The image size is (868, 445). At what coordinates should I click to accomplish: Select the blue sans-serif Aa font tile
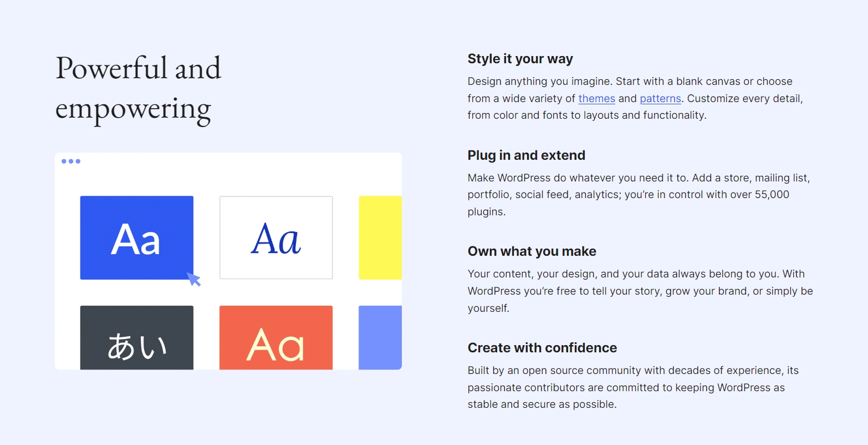136,237
